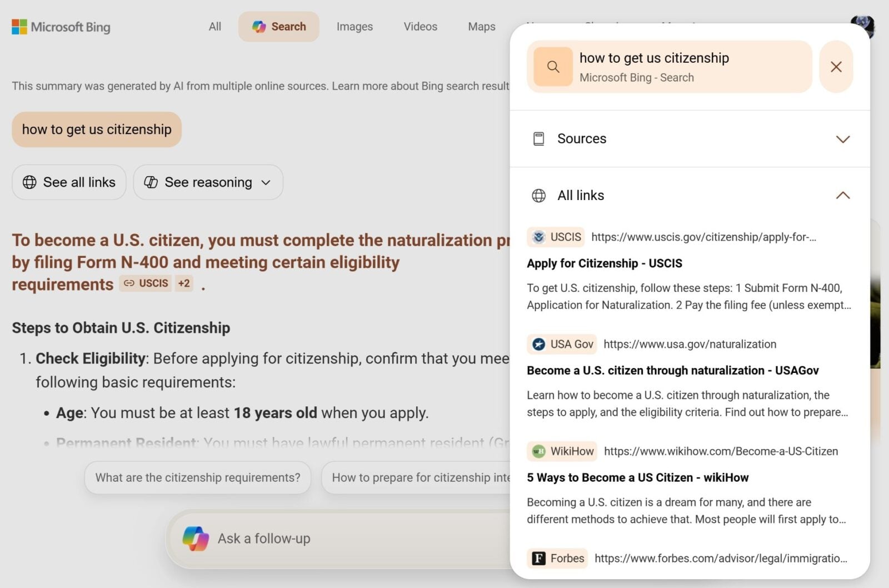The height and width of the screenshot is (588, 889).
Task: Open the Maps tab
Action: click(x=481, y=27)
